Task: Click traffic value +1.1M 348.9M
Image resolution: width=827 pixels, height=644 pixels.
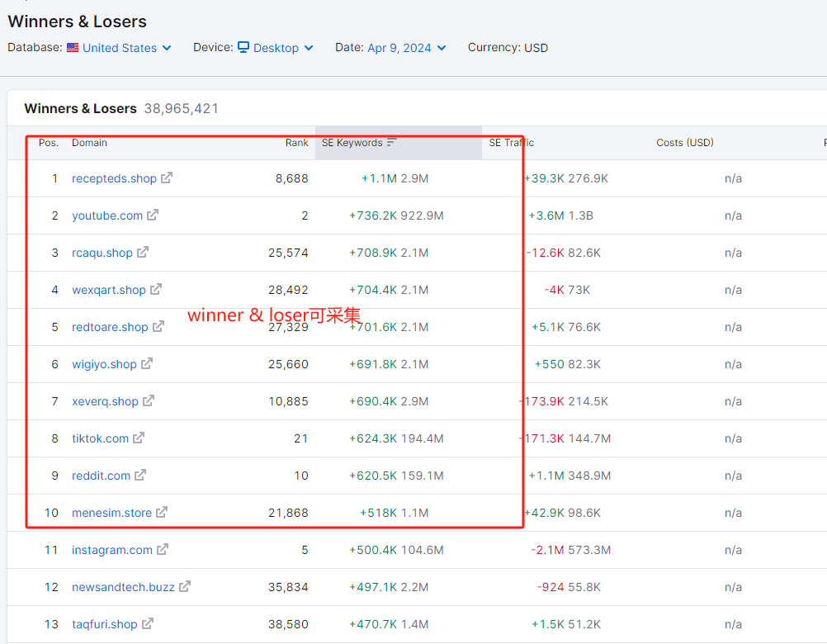Action: pos(569,476)
